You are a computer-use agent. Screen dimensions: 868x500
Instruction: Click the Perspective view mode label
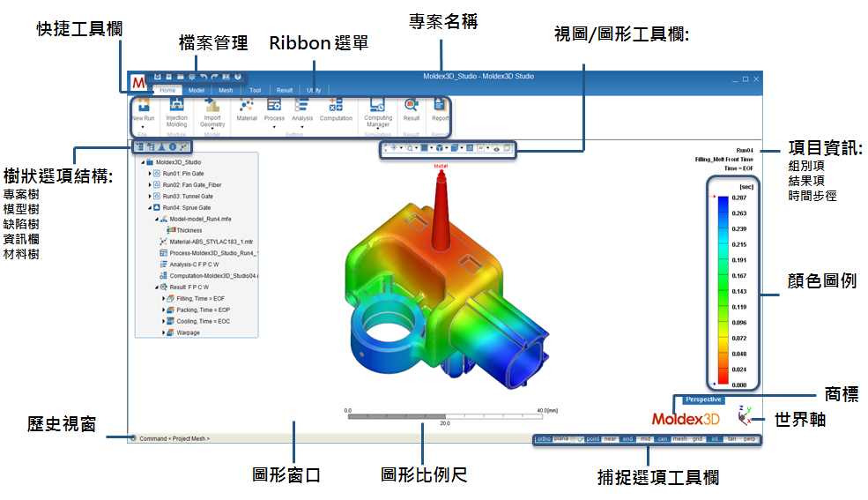point(703,399)
